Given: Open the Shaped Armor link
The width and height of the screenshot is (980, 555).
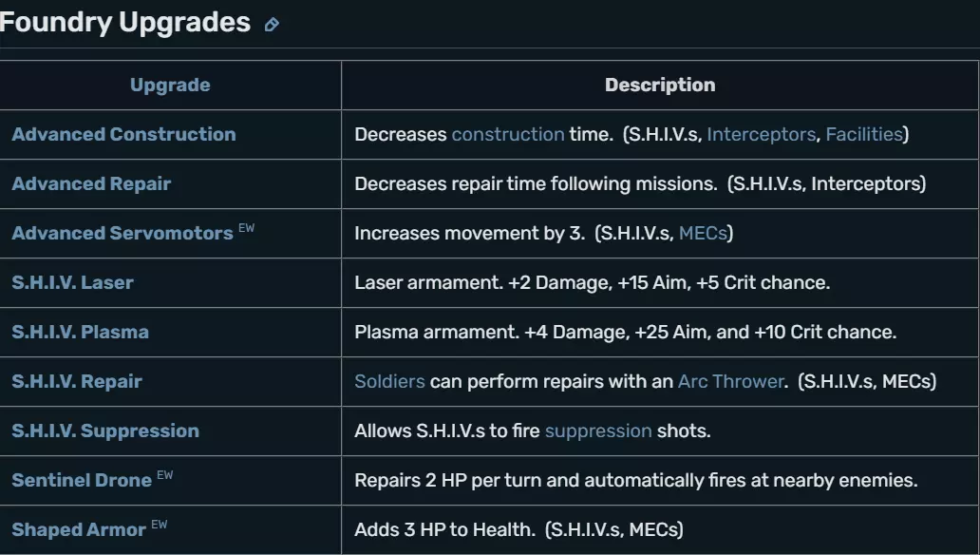Looking at the screenshot, I should point(79,530).
